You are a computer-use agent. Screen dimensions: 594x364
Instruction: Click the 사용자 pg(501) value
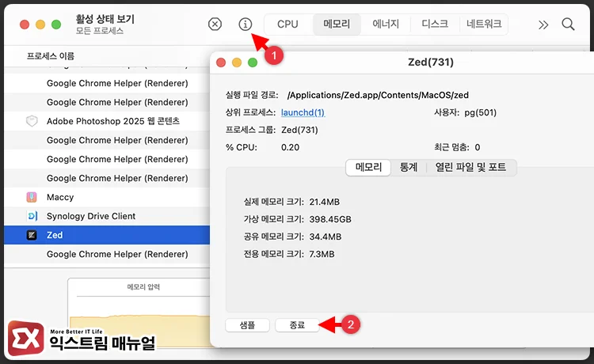pyautogui.click(x=481, y=112)
